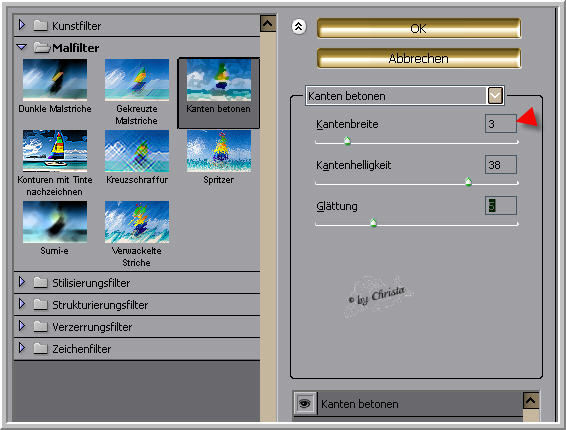Confirm with the OK button
This screenshot has height=430, width=566.
[x=419, y=28]
